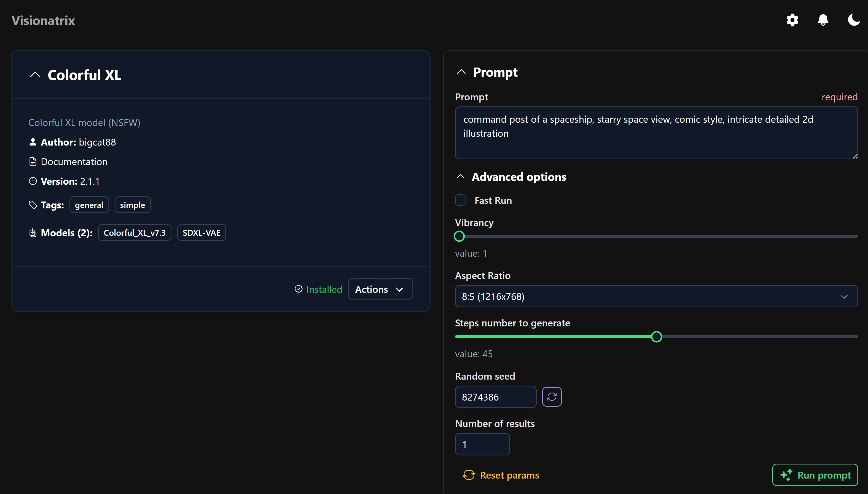Toggle the dark mode moon icon
The width and height of the screenshot is (868, 494).
(x=853, y=20)
